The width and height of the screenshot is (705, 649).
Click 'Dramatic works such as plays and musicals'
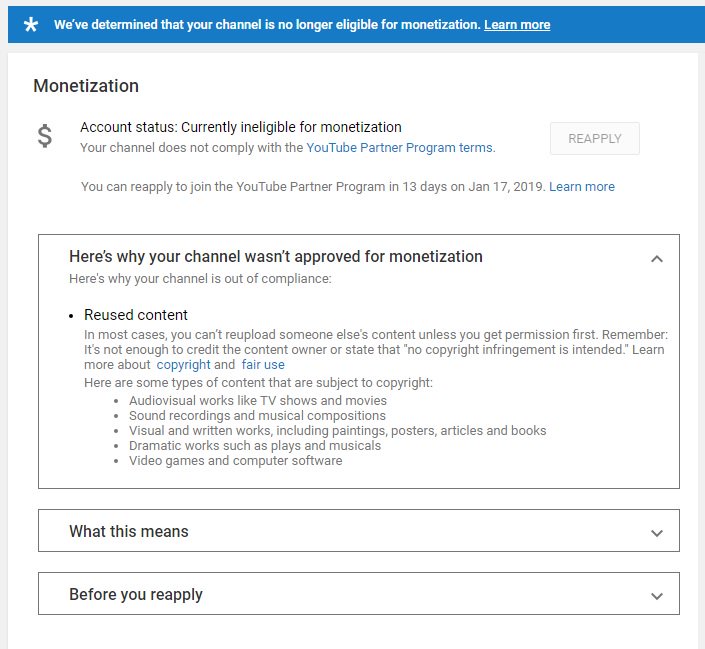255,446
